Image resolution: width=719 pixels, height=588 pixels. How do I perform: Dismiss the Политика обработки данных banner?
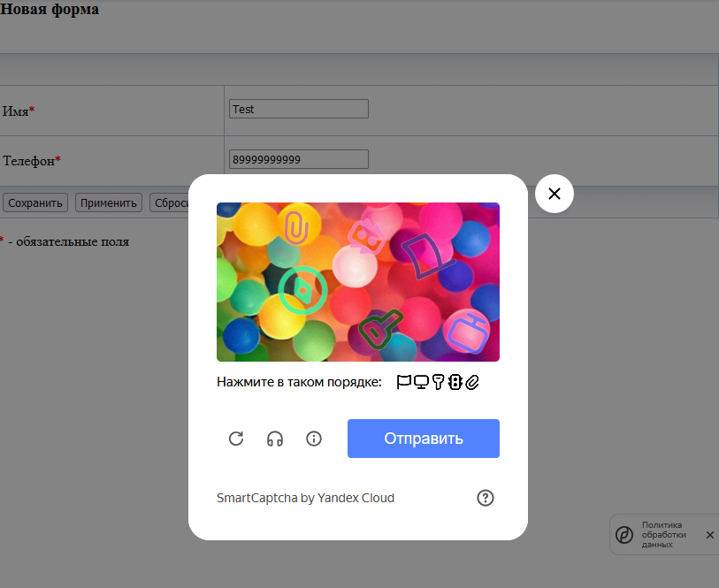pos(709,535)
